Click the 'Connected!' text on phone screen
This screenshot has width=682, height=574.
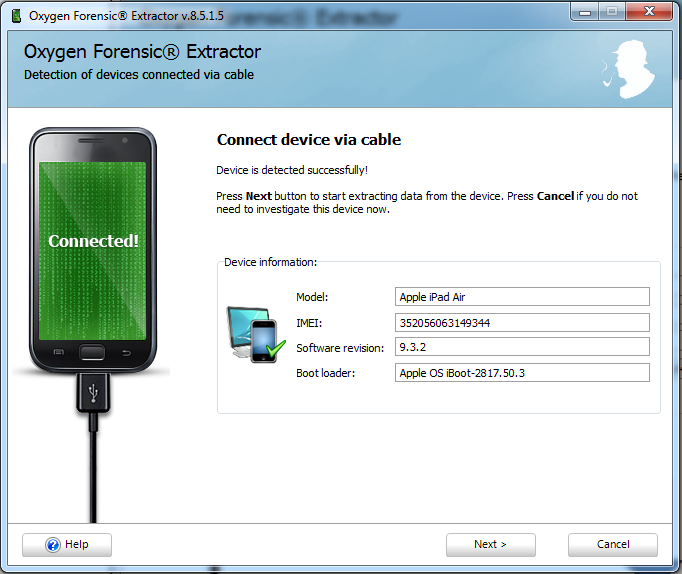(94, 241)
